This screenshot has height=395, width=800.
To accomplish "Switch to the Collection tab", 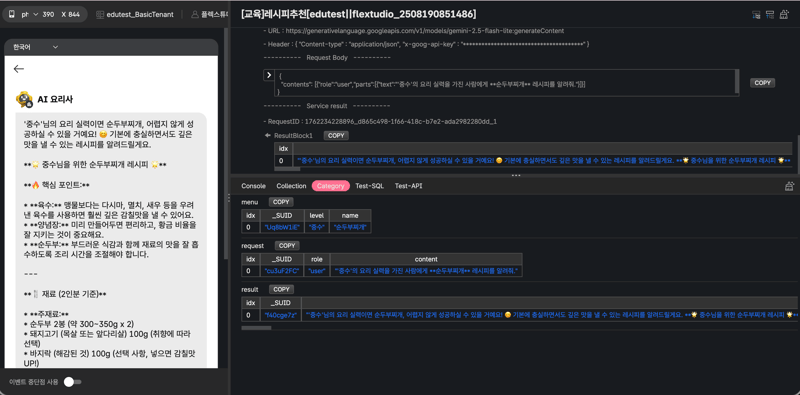I will coord(291,186).
